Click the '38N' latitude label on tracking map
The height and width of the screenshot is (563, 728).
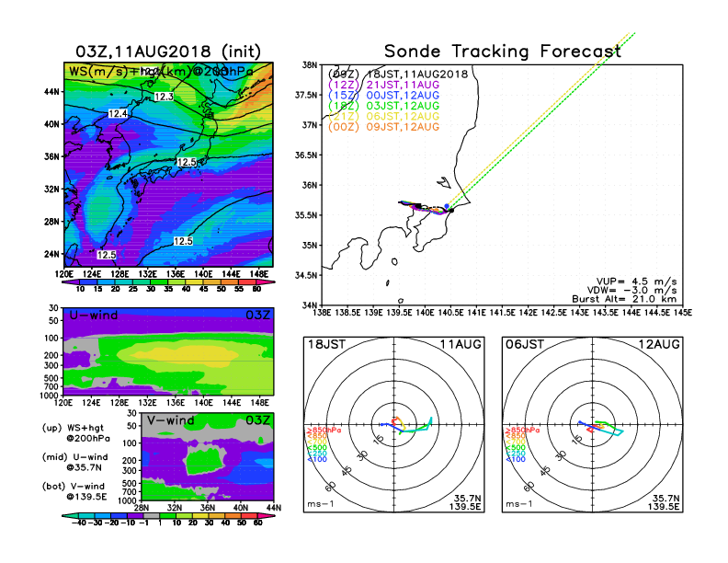309,64
